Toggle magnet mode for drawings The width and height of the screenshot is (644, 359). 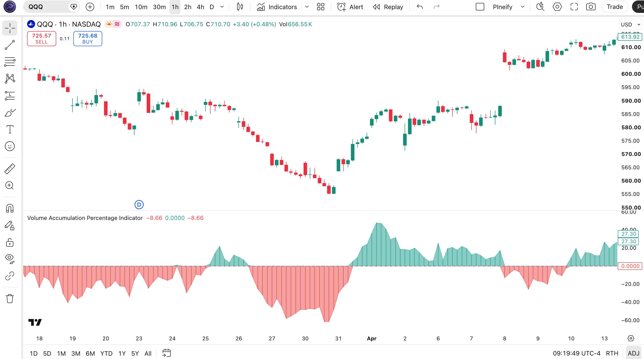click(10, 208)
